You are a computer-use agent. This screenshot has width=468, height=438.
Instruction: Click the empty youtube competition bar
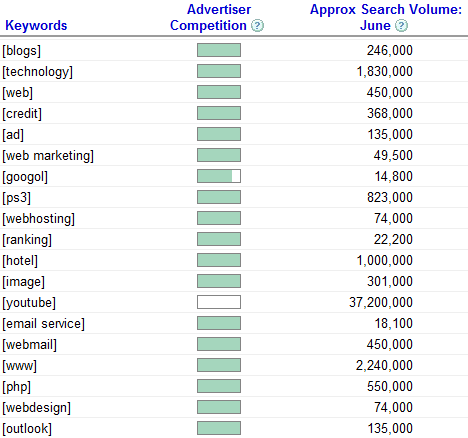click(x=219, y=302)
